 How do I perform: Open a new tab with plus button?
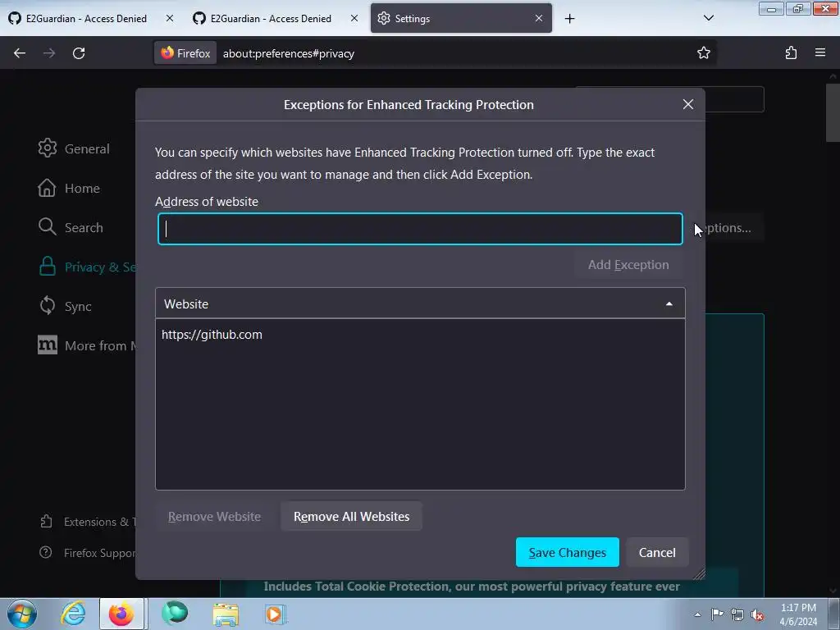pyautogui.click(x=569, y=19)
